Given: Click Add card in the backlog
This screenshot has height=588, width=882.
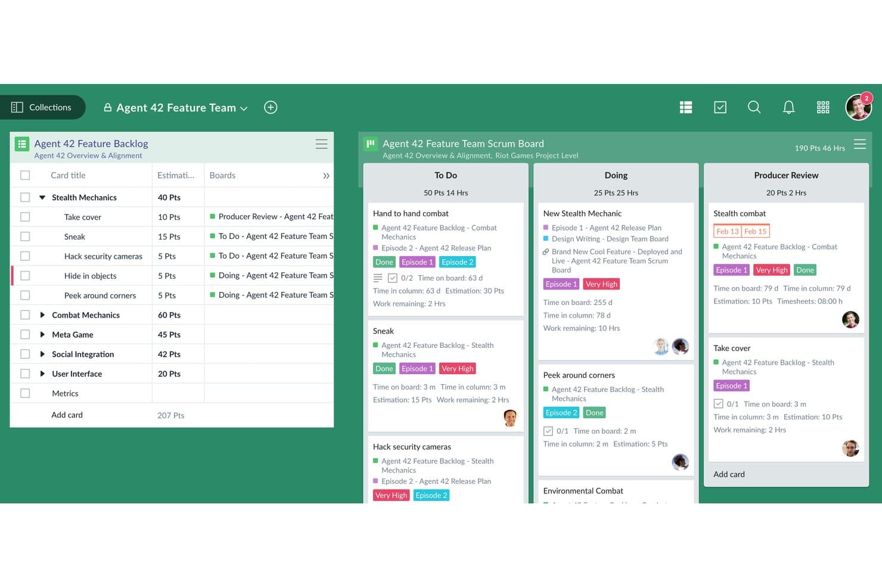Looking at the screenshot, I should (x=67, y=415).
